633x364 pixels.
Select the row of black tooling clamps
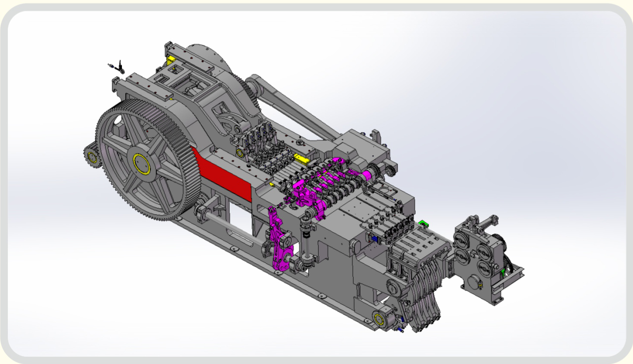click(255, 140)
